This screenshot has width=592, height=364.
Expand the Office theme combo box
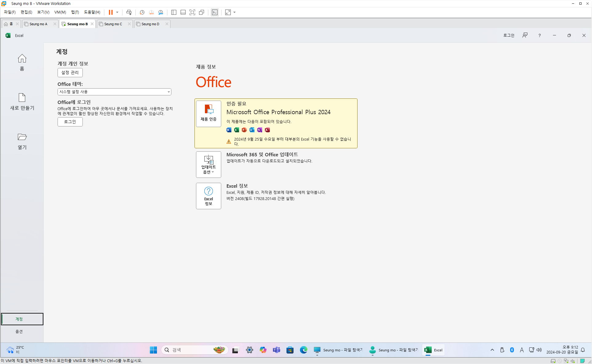(x=114, y=92)
